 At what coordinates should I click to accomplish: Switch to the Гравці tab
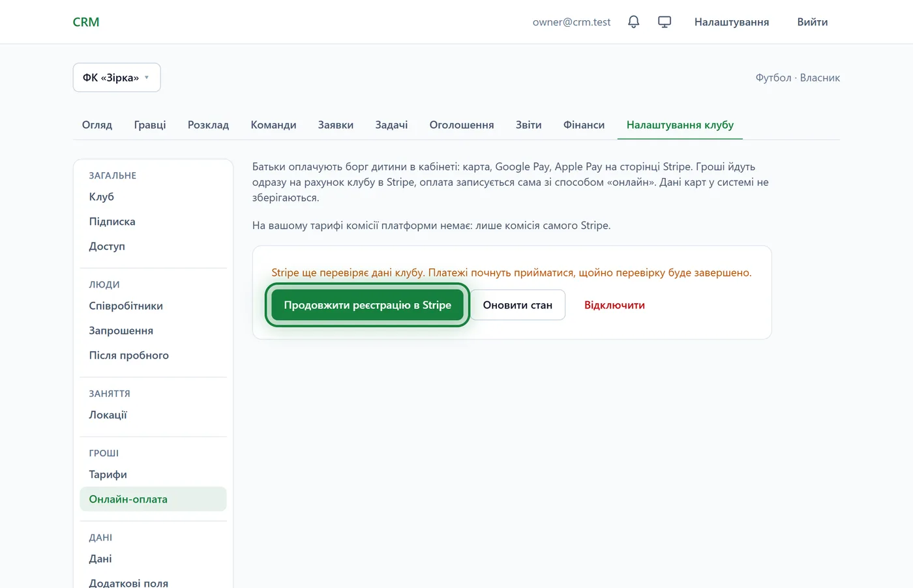pos(150,125)
